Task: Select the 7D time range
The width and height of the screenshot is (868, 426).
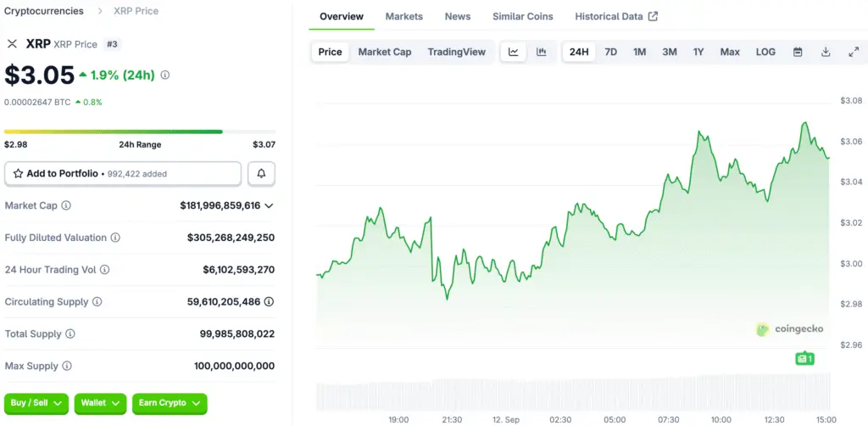Action: coord(610,52)
